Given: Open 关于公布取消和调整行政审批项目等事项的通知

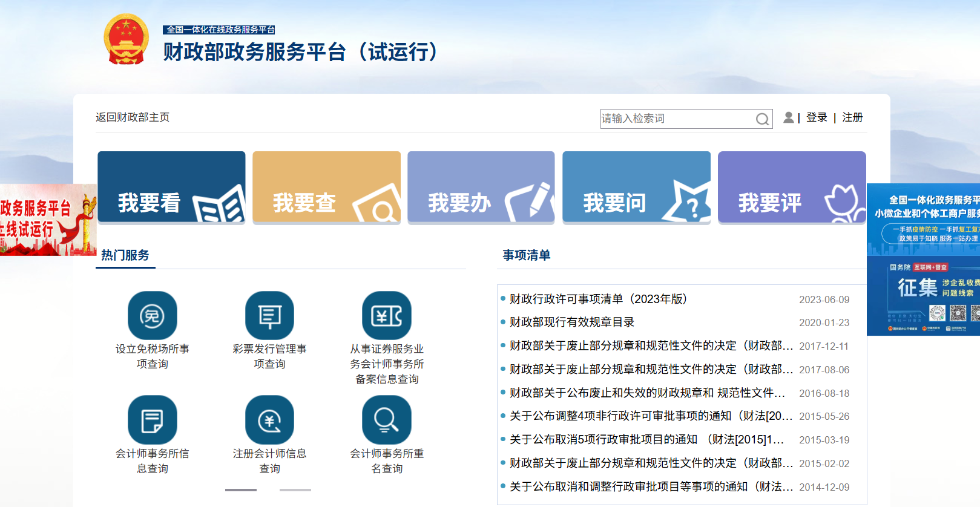Looking at the screenshot, I should click(651, 486).
